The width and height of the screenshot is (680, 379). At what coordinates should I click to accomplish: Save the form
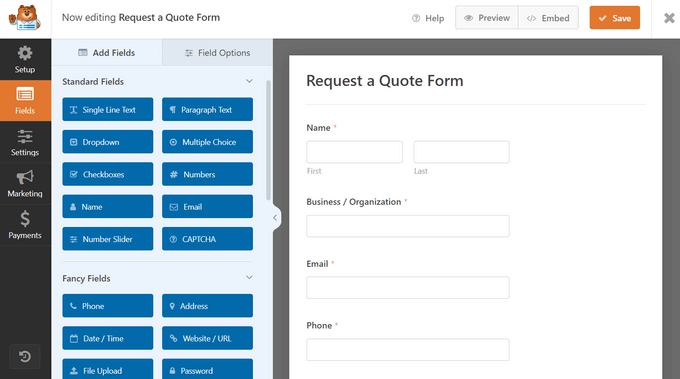(615, 18)
